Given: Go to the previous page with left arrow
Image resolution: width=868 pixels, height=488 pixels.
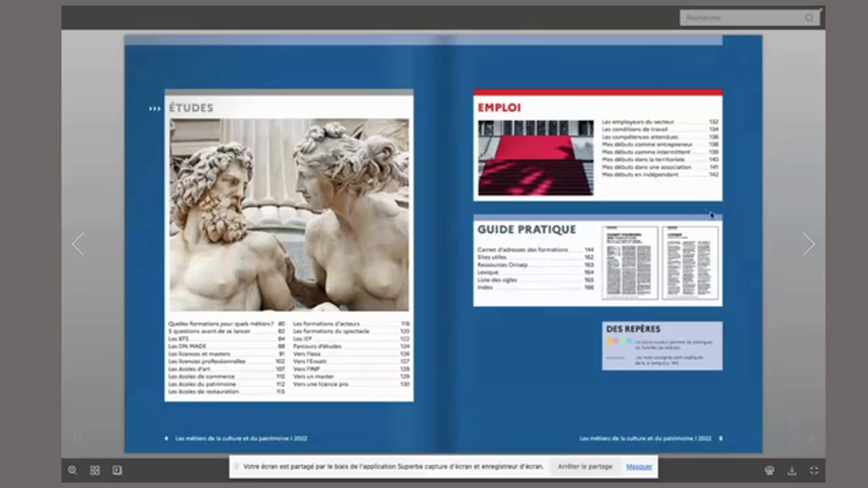Looking at the screenshot, I should [x=77, y=244].
